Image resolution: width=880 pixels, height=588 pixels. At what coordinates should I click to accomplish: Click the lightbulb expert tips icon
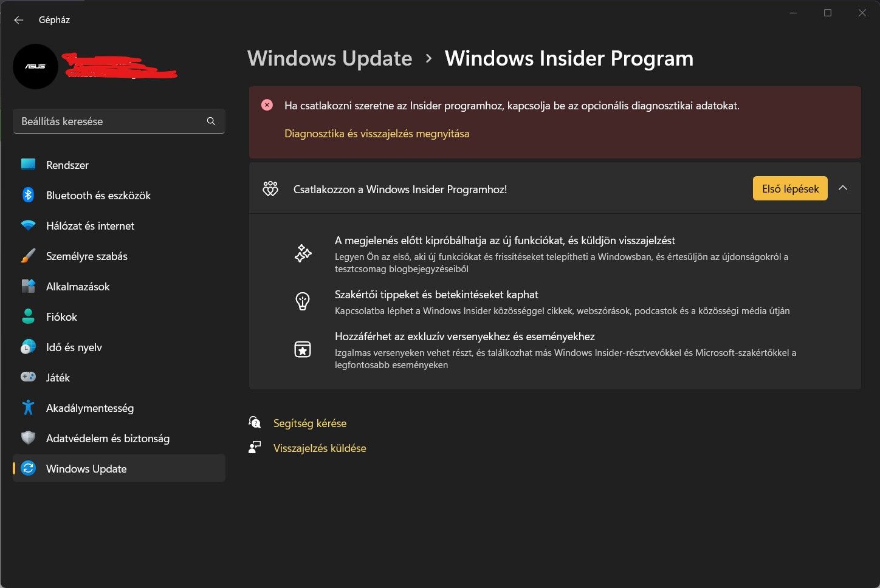pyautogui.click(x=303, y=301)
